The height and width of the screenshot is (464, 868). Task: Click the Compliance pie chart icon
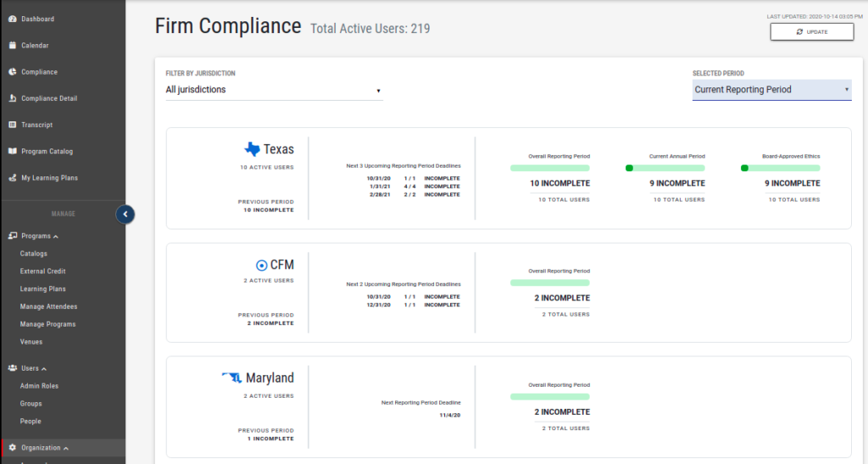12,72
